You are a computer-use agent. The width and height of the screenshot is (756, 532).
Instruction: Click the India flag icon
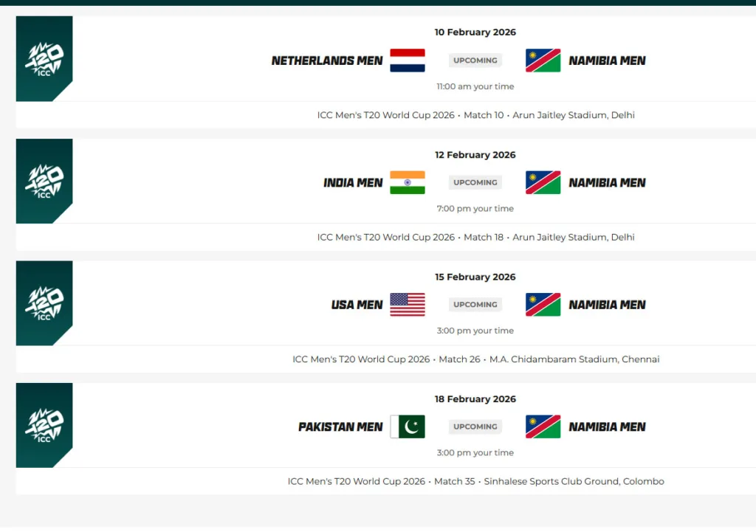tap(408, 182)
